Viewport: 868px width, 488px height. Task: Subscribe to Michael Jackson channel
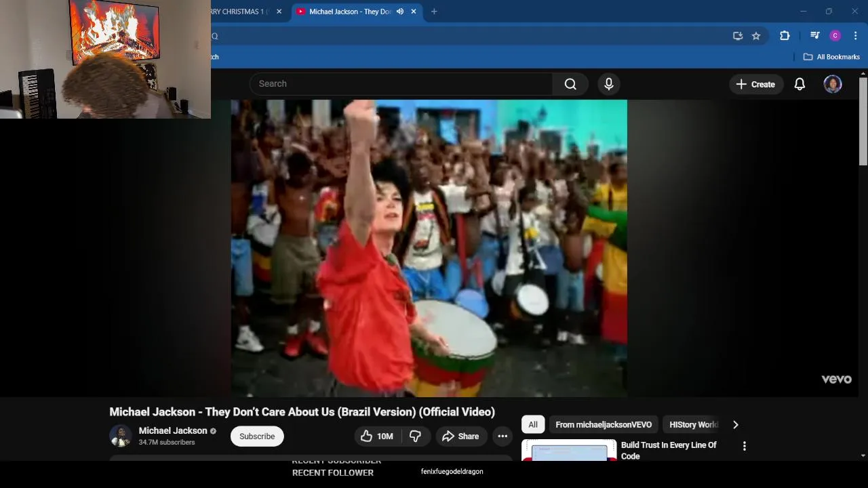(257, 436)
